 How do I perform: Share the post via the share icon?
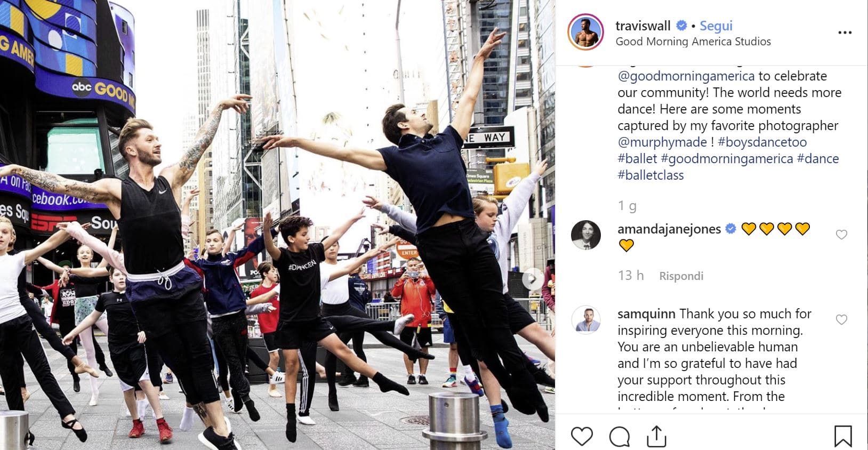pos(656,436)
